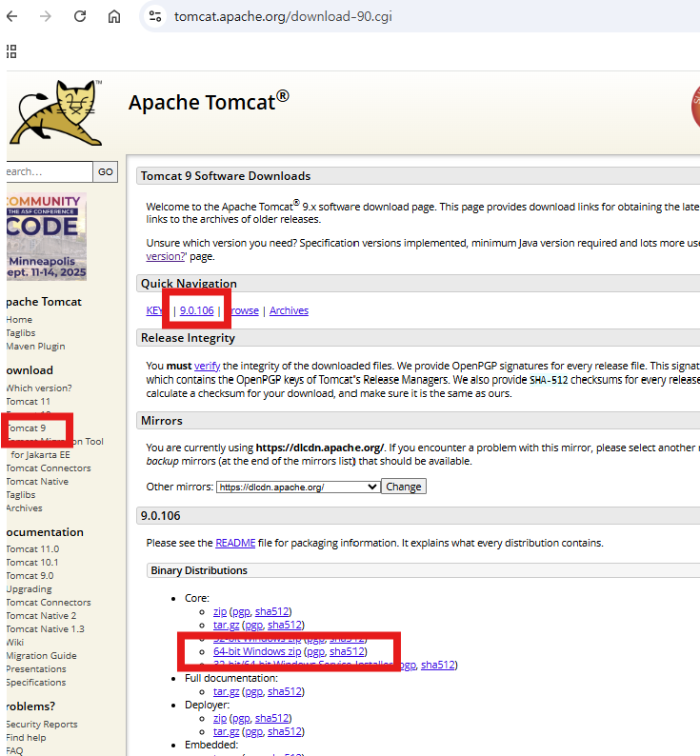The width and height of the screenshot is (700, 756).
Task: Download Full documentation tar.gz
Action: point(226,691)
